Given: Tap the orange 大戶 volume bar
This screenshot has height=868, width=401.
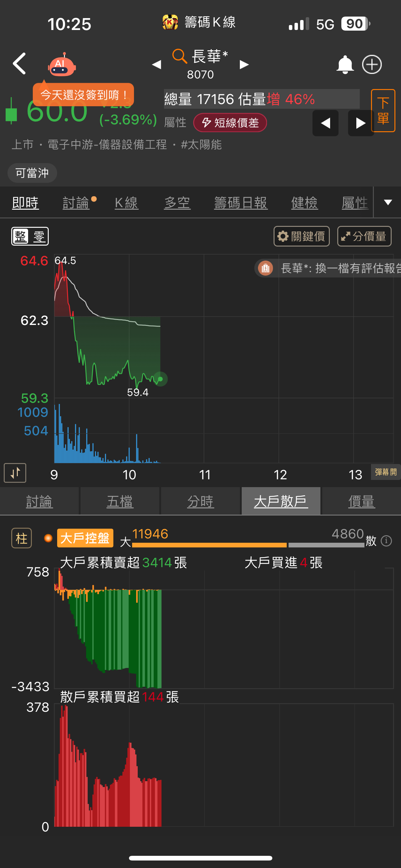Looking at the screenshot, I should click(x=209, y=545).
